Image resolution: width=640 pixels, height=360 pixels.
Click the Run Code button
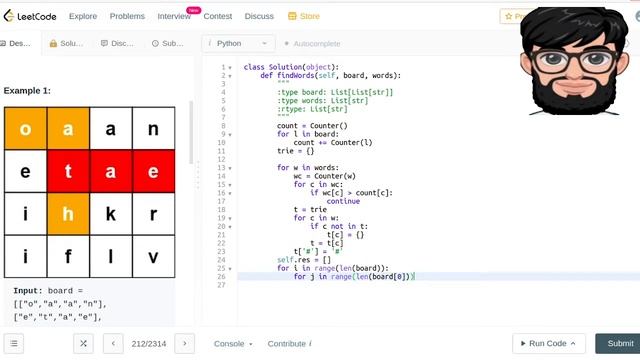[x=549, y=344]
